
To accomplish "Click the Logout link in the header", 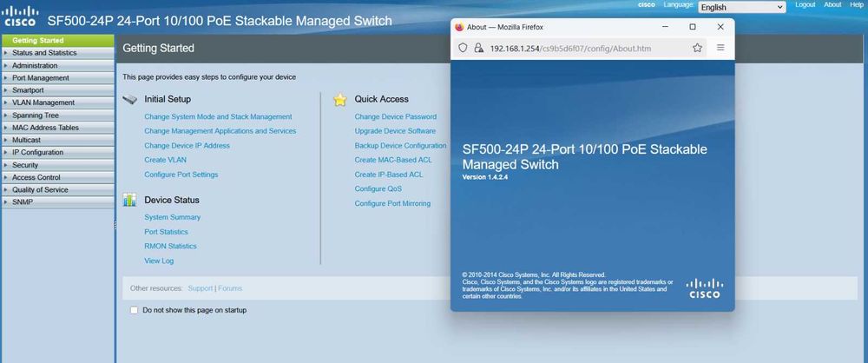I will 805,4.
